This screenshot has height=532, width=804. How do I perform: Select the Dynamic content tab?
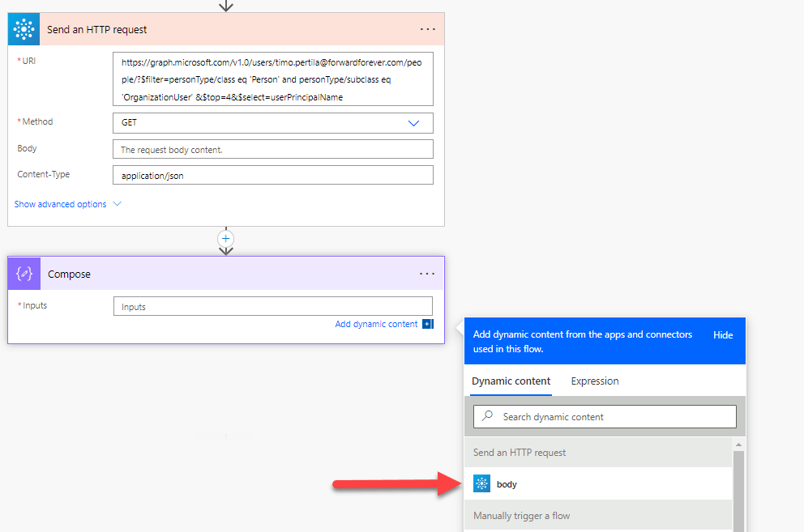point(511,381)
